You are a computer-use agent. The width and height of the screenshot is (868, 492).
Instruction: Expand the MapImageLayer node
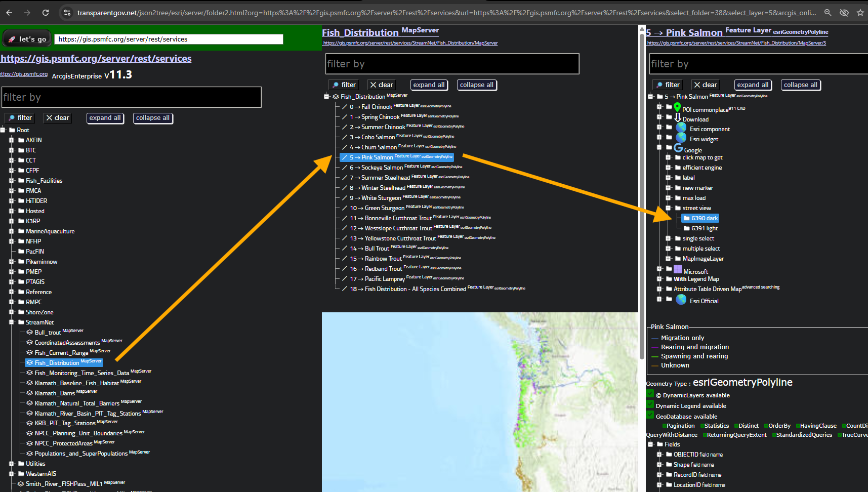[668, 259]
